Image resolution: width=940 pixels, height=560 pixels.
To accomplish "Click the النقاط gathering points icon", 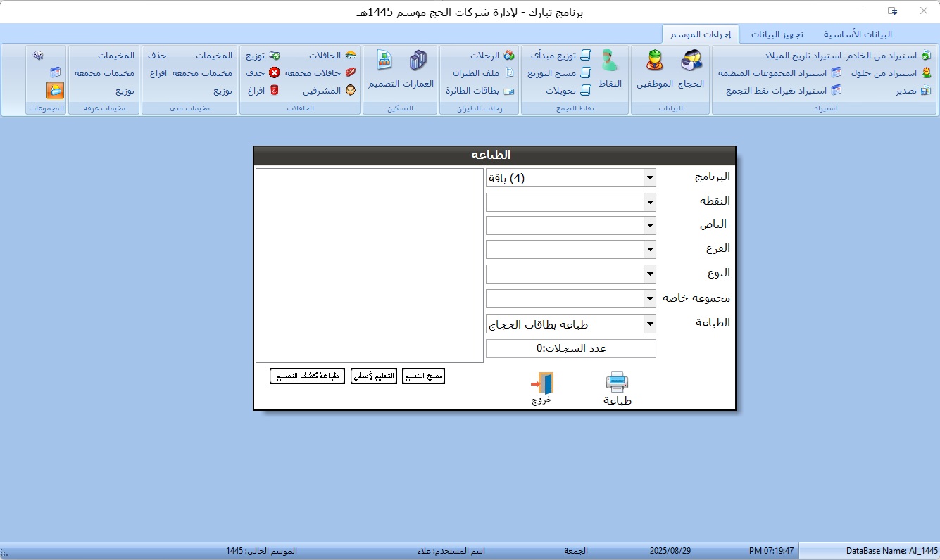I will click(610, 63).
